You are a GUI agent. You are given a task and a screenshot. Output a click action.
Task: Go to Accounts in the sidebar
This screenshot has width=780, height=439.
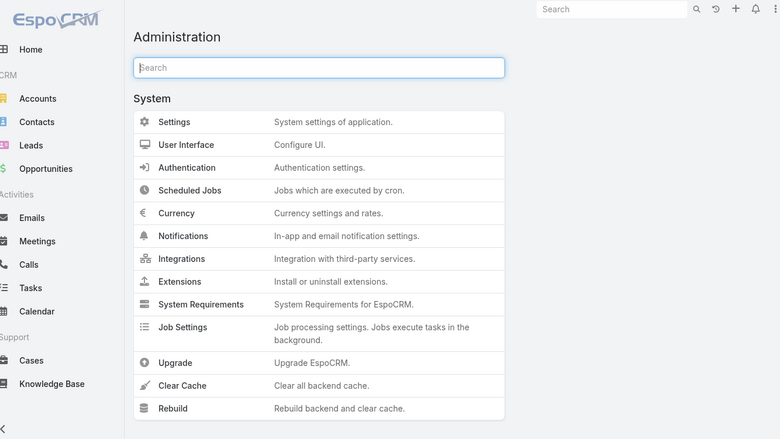point(38,99)
